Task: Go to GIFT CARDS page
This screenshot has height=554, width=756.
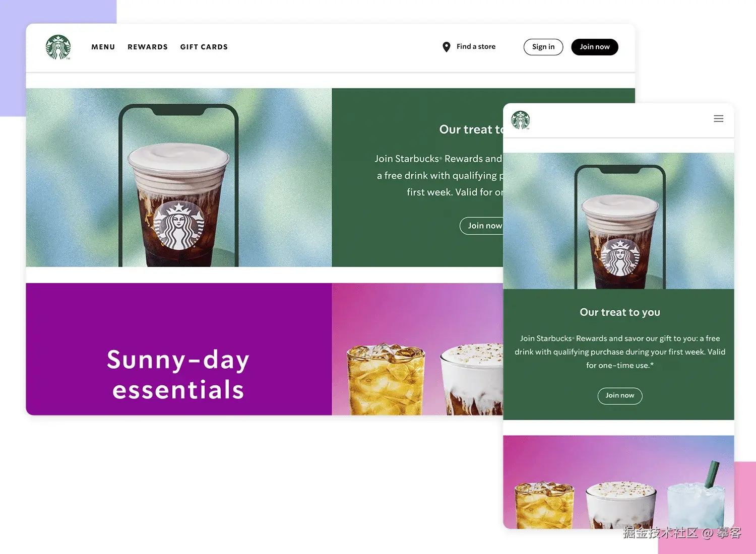Action: click(204, 47)
